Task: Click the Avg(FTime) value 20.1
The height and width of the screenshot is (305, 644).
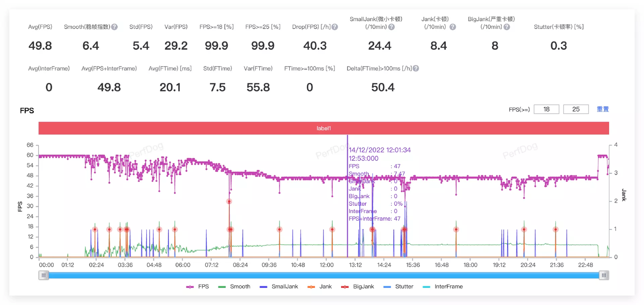Action: (170, 87)
